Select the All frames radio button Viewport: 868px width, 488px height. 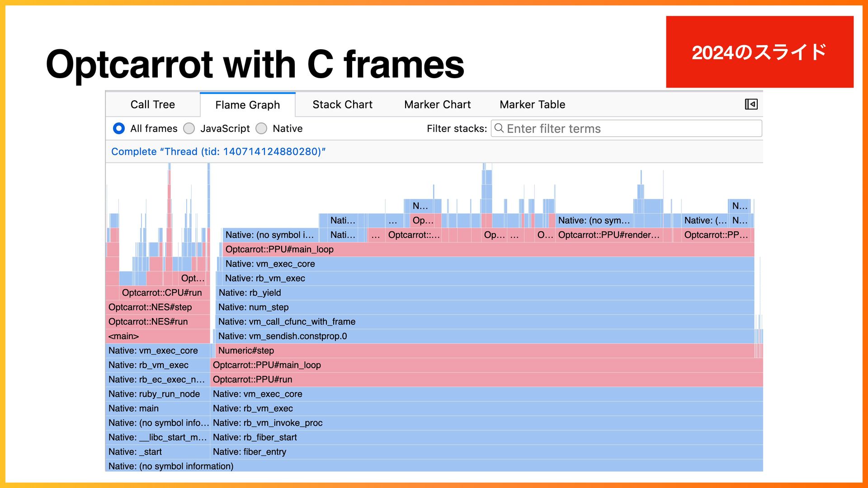(119, 128)
